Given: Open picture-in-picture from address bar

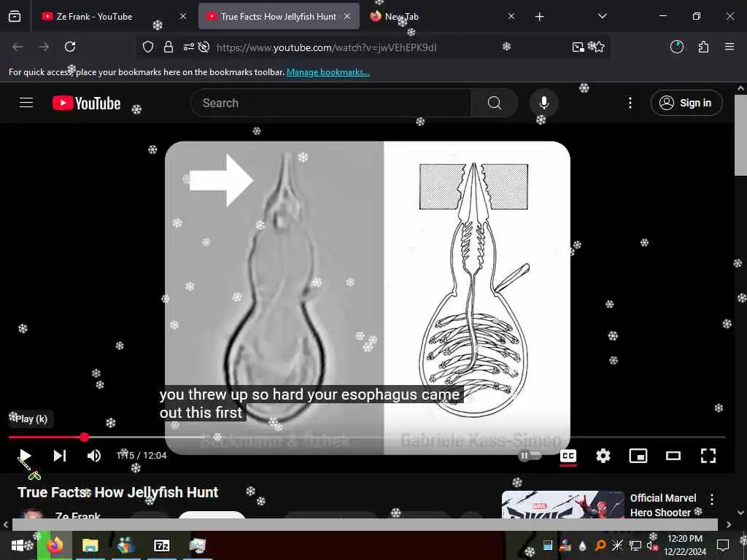Looking at the screenshot, I should [x=578, y=47].
